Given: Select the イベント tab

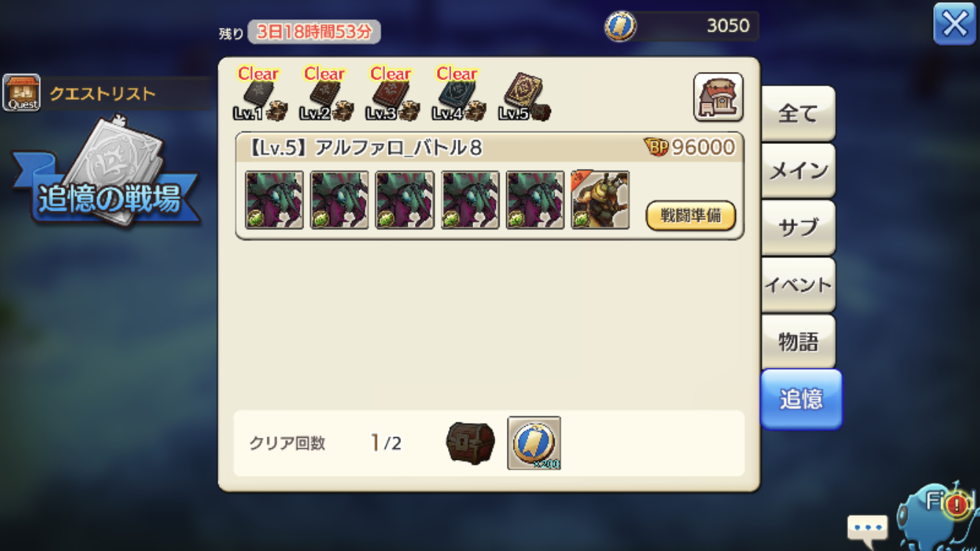Looking at the screenshot, I should (x=798, y=285).
